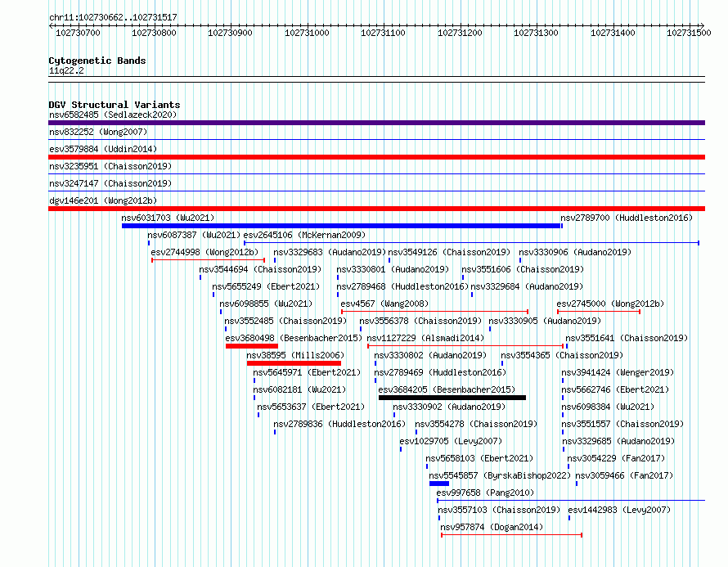Open nsv3059466 (Fan2017) variant
This screenshot has height=567, width=728.
point(624,475)
